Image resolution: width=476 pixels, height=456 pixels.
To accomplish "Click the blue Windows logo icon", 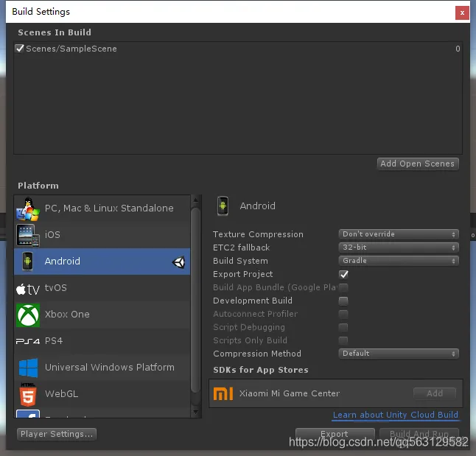I will (x=28, y=368).
